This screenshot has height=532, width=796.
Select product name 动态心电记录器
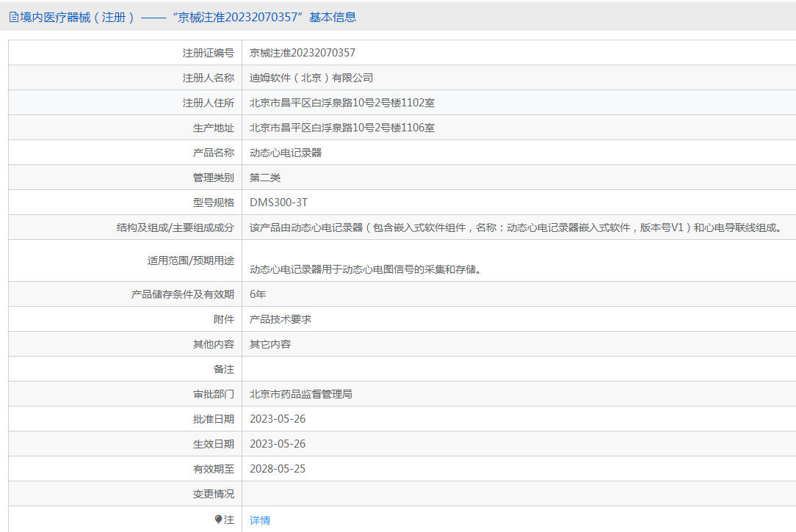286,153
